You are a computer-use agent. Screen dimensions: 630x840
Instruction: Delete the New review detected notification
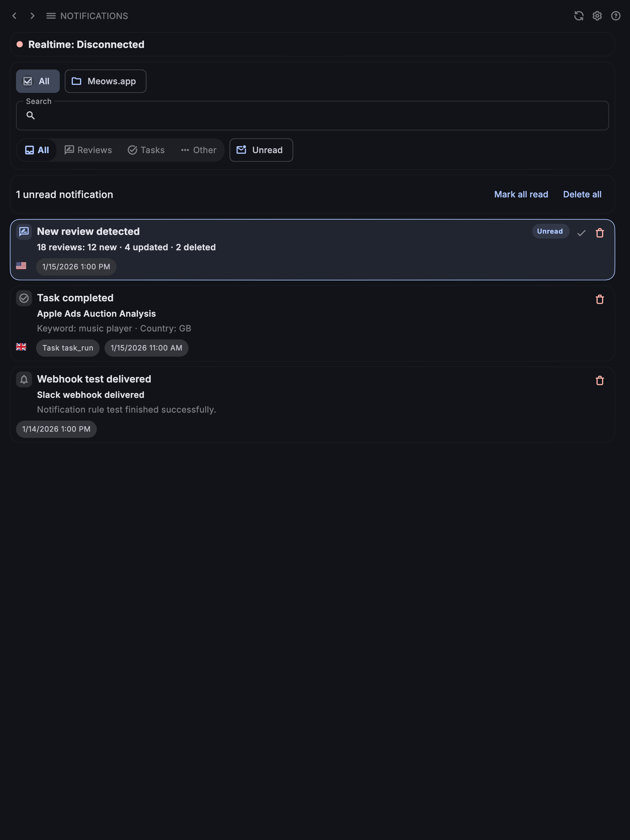pyautogui.click(x=600, y=233)
